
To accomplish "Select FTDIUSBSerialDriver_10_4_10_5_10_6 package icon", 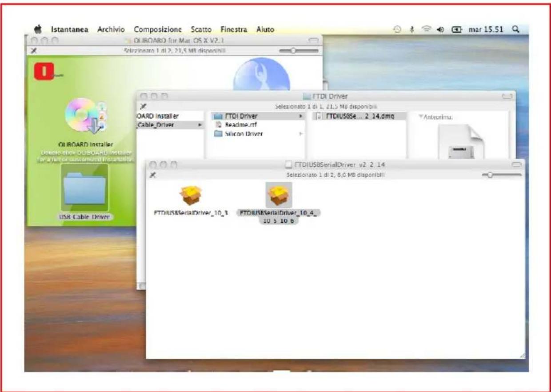I will (279, 195).
